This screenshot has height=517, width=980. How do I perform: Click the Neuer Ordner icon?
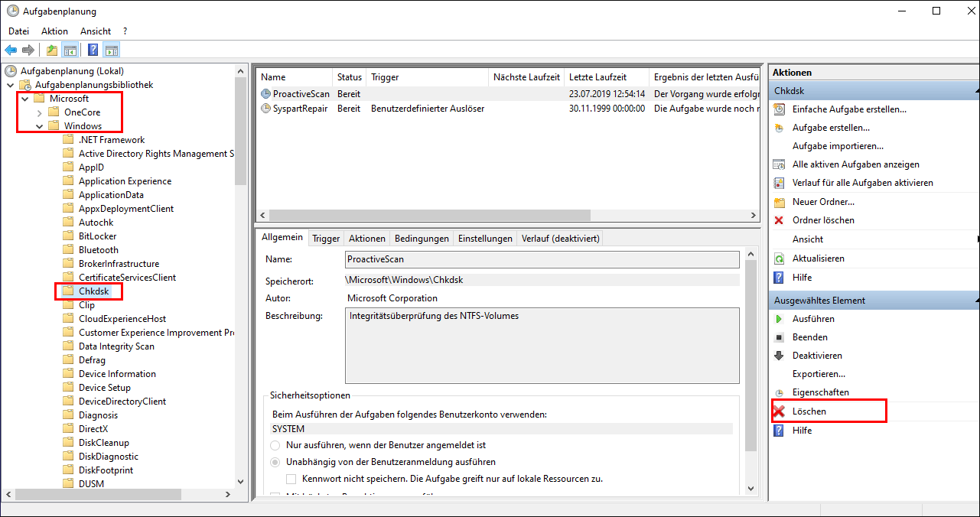779,202
